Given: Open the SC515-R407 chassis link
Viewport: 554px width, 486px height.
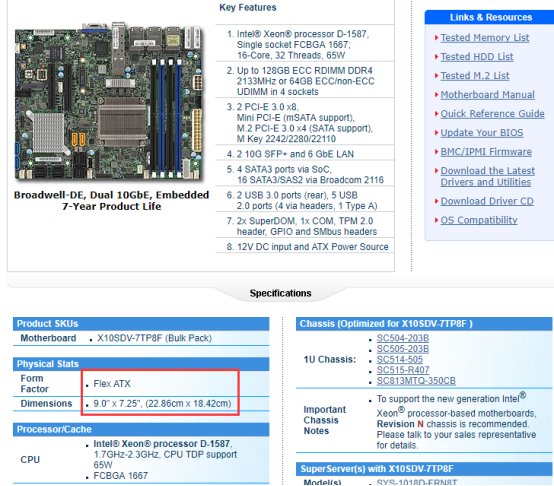Looking at the screenshot, I should pyautogui.click(x=403, y=370).
